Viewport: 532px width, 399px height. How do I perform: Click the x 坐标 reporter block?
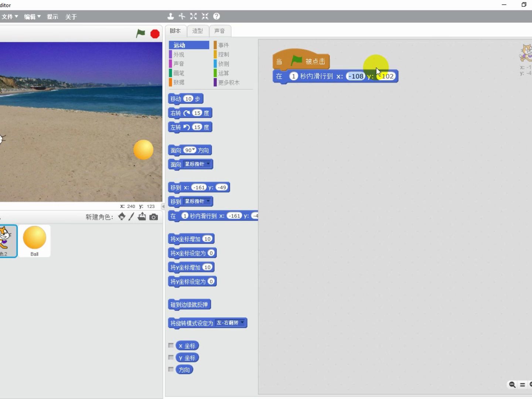pos(187,346)
